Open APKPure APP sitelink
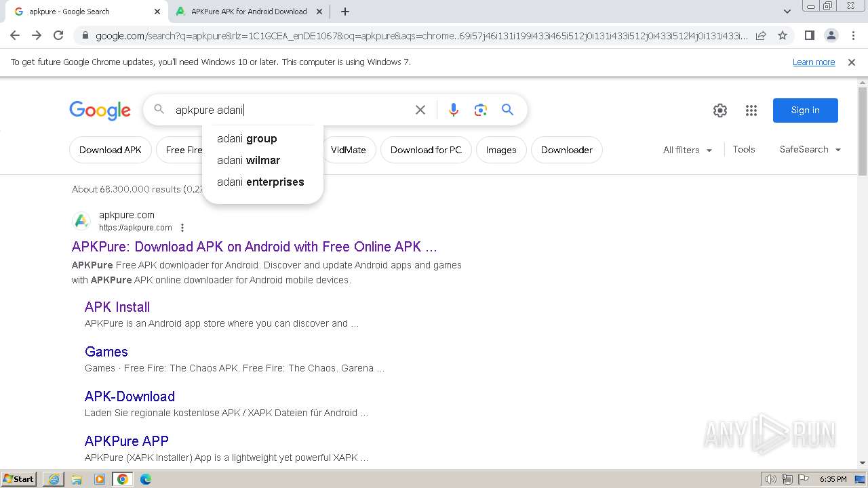Screen dimensions: 868x488 click(127, 441)
